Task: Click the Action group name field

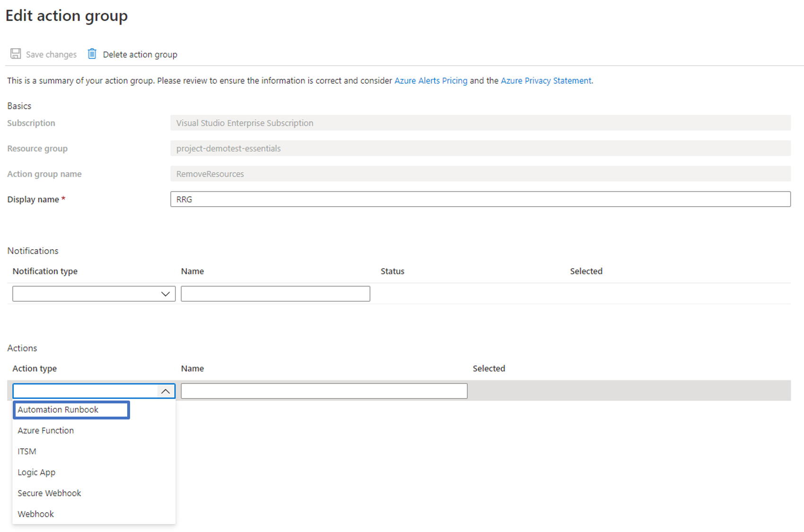Action: click(x=481, y=174)
